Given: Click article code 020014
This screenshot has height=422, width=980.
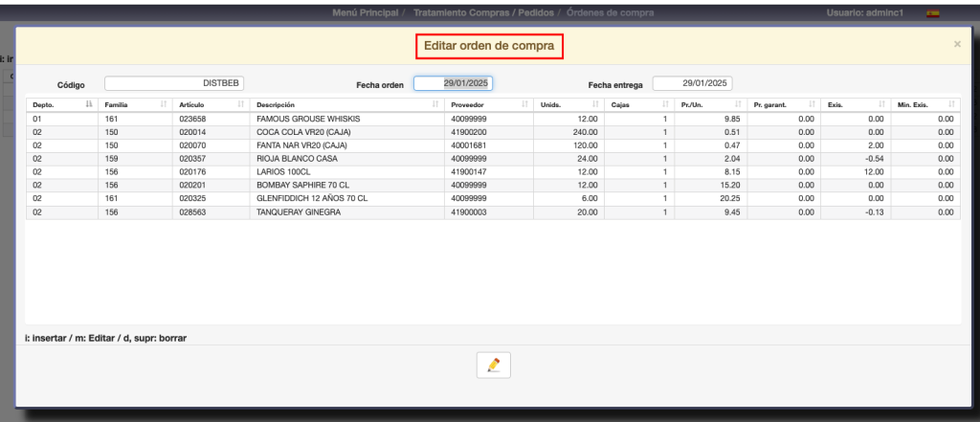Looking at the screenshot, I should point(191,132).
